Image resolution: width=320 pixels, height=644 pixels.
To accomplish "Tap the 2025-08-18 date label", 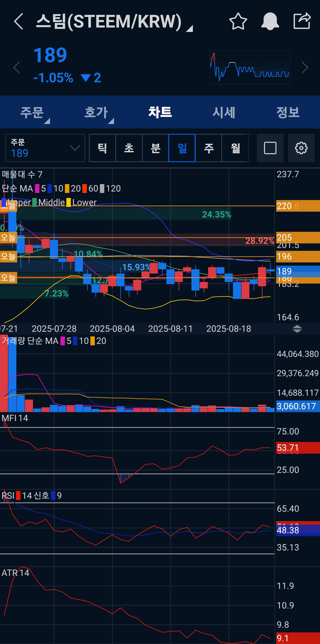I will (229, 329).
